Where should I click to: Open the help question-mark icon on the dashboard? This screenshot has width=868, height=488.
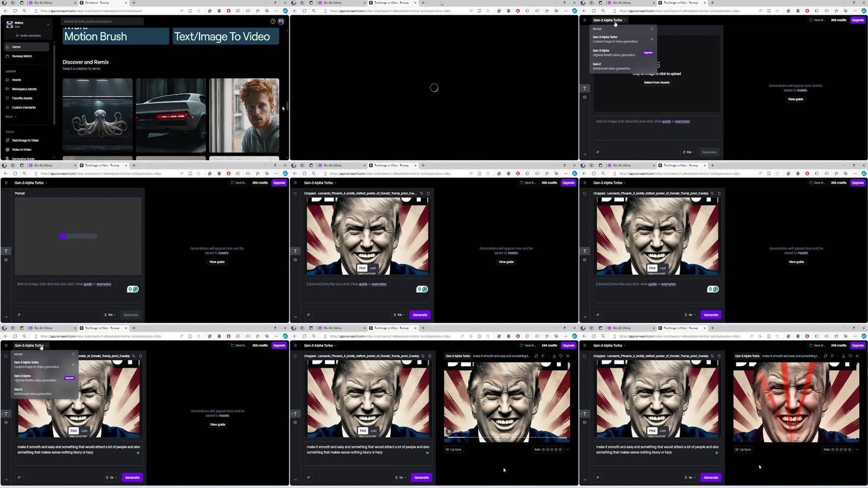click(x=273, y=21)
